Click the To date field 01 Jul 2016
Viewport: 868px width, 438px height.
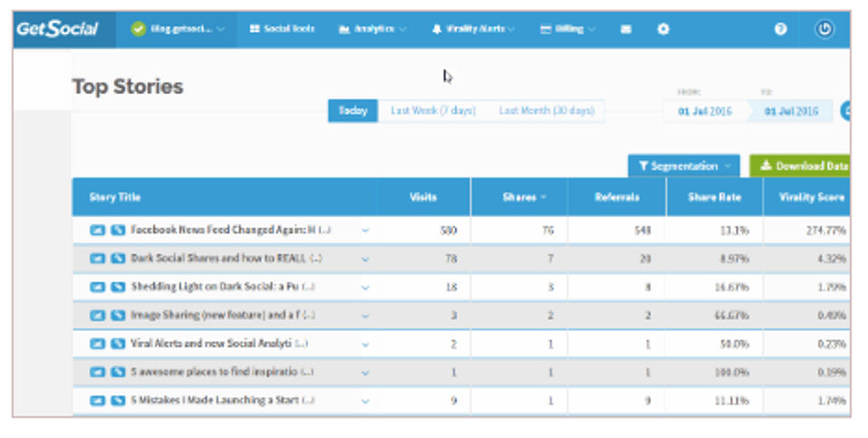coord(791,111)
